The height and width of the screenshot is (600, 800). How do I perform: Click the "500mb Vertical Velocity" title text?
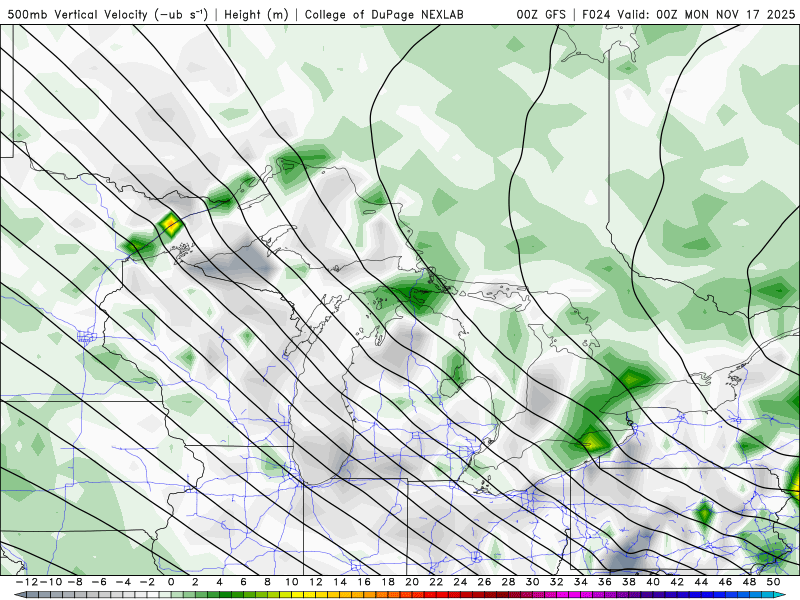tap(77, 14)
